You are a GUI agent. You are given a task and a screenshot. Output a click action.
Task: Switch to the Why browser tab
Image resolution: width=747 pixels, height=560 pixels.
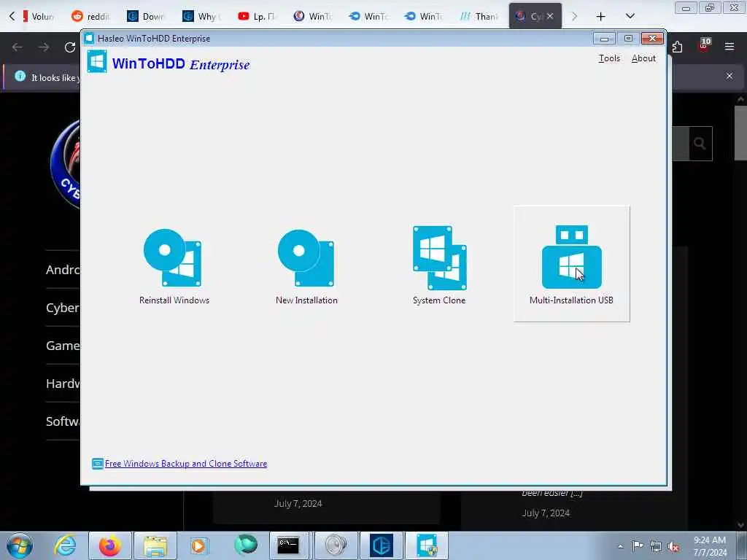[x=201, y=16]
